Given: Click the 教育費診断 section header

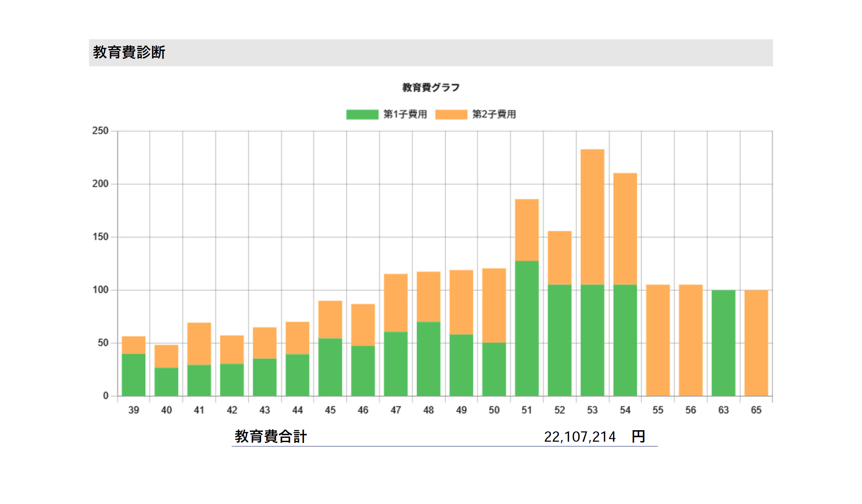Looking at the screenshot, I should click(x=129, y=52).
